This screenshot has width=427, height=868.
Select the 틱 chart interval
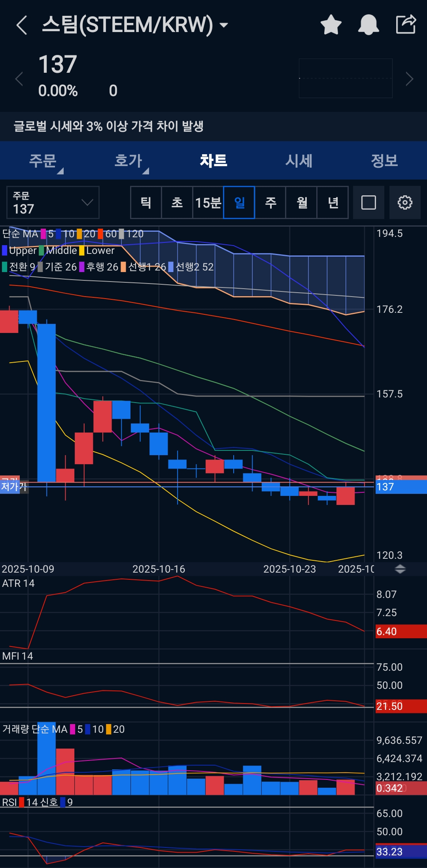click(x=146, y=202)
